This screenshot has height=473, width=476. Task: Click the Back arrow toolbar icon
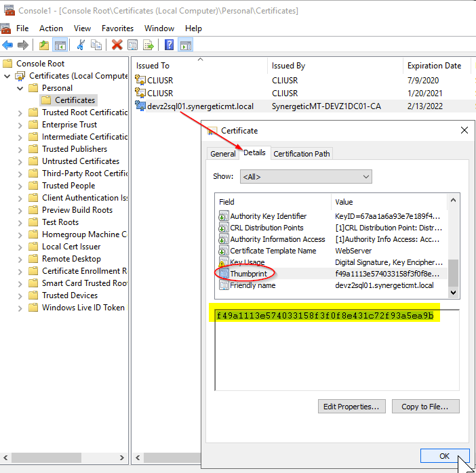pos(7,45)
